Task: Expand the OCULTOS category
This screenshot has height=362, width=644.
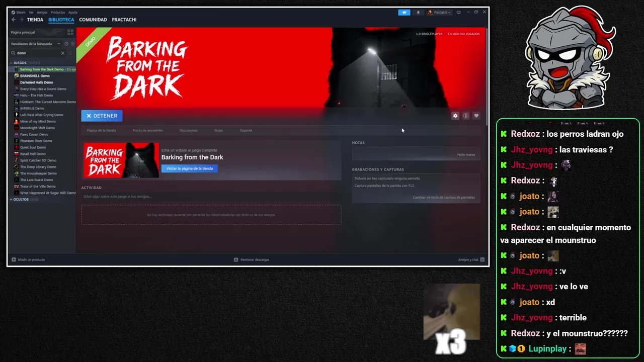Action: coord(11,200)
